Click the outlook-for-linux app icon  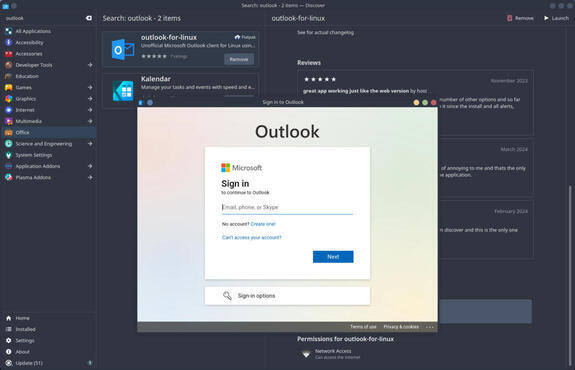pos(123,50)
